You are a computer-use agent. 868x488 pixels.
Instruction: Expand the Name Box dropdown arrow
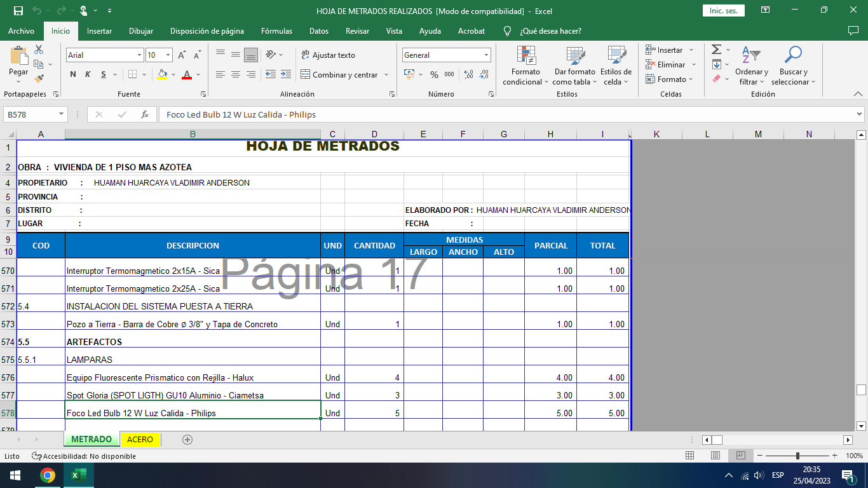(x=62, y=114)
